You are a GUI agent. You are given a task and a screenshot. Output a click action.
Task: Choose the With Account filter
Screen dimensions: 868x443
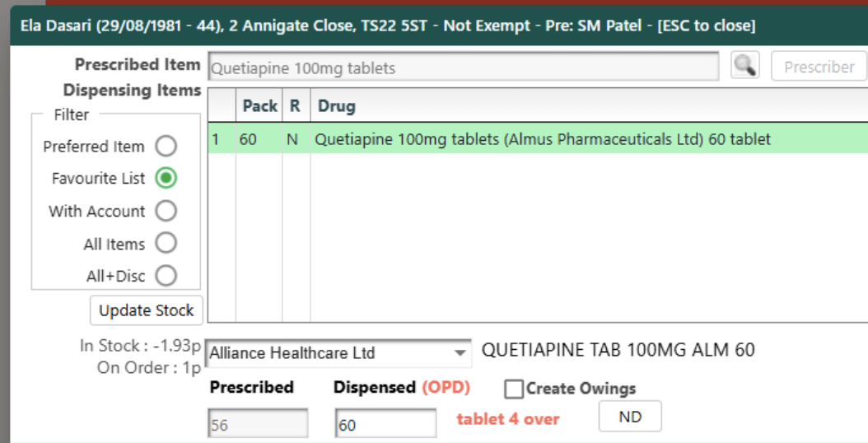[x=166, y=211]
